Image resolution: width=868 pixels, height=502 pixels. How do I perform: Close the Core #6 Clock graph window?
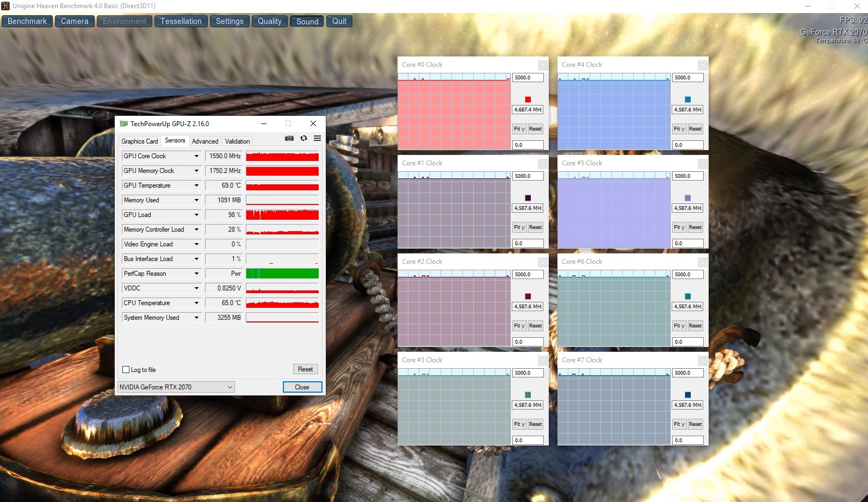(x=702, y=262)
